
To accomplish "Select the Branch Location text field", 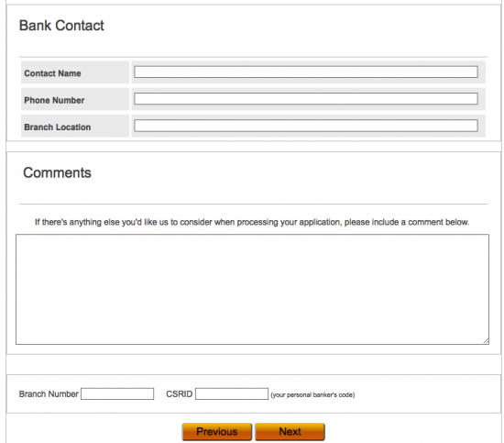I will coord(306,126).
